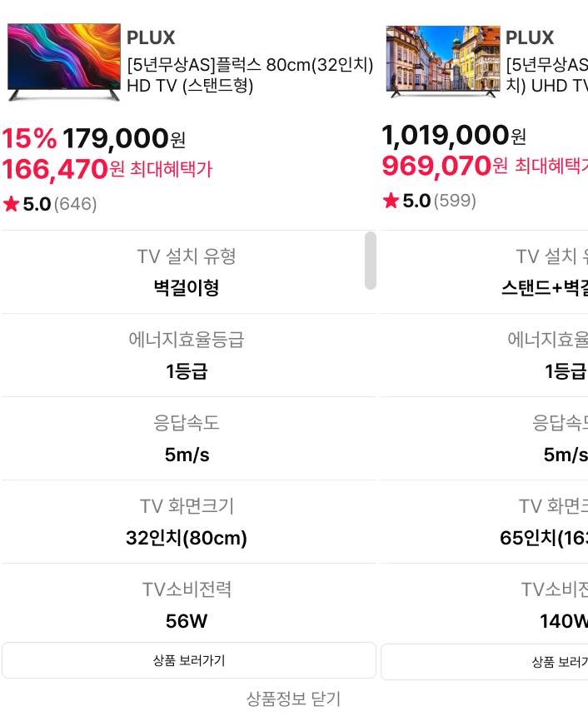Click 상품 보러가기 button for the 32-inch TV
The height and width of the screenshot is (716, 588).
pyautogui.click(x=189, y=660)
